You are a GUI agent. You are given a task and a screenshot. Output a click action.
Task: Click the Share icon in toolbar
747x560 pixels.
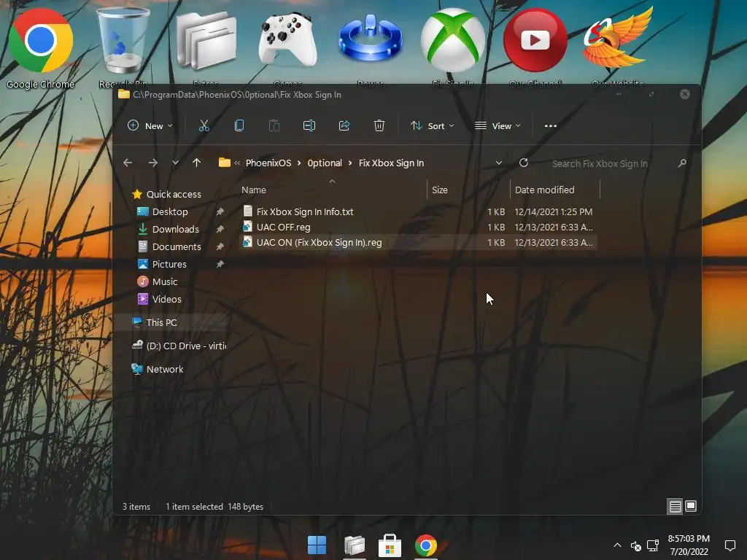point(344,125)
